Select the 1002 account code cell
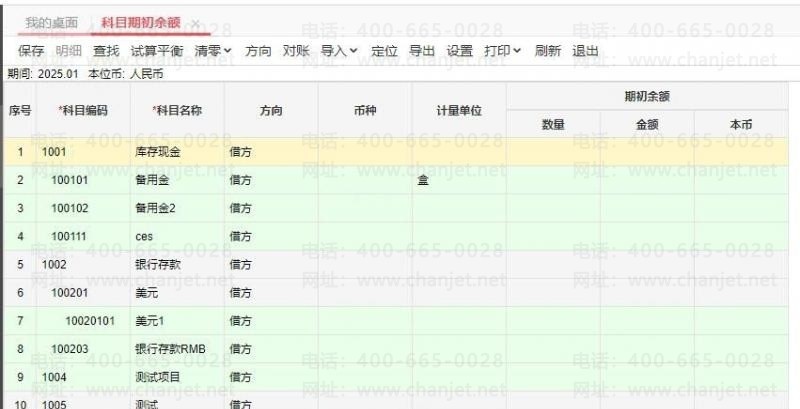 [x=83, y=264]
